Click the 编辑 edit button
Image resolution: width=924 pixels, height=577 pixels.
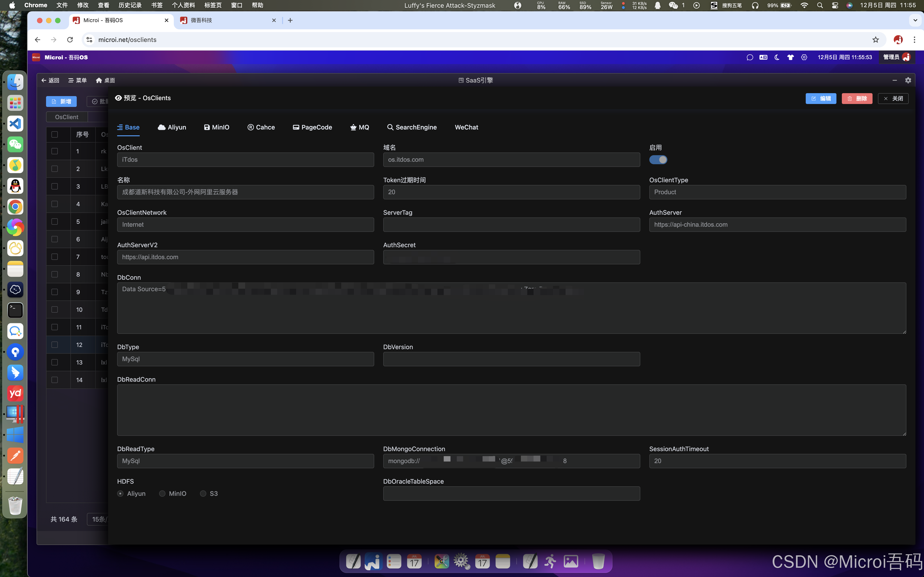pyautogui.click(x=821, y=98)
